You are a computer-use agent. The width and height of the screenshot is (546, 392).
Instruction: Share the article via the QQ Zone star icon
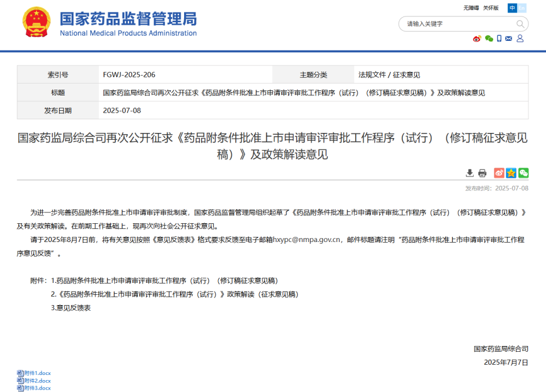click(x=511, y=173)
